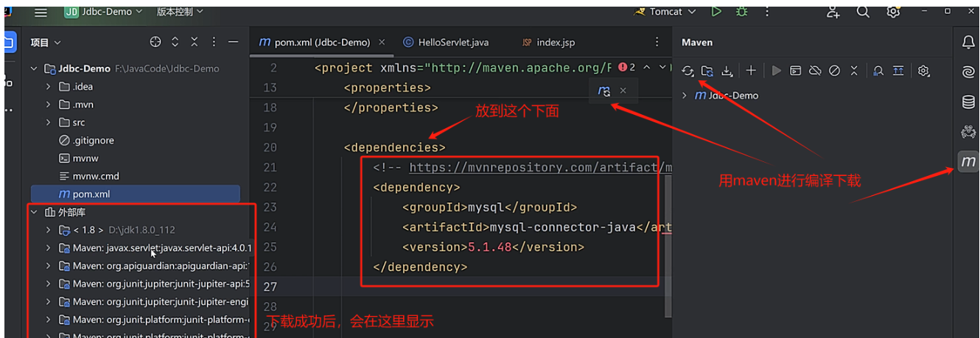Download sources and documentation icon

tap(727, 71)
